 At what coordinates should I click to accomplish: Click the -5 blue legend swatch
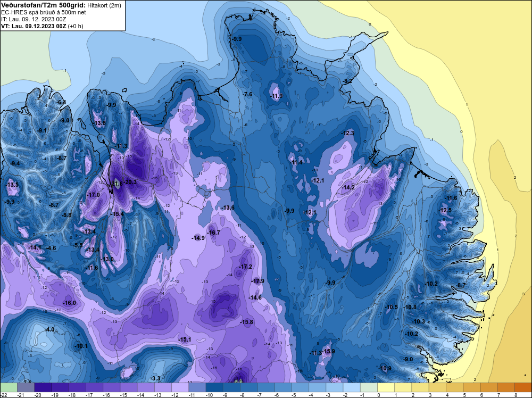point(300,387)
